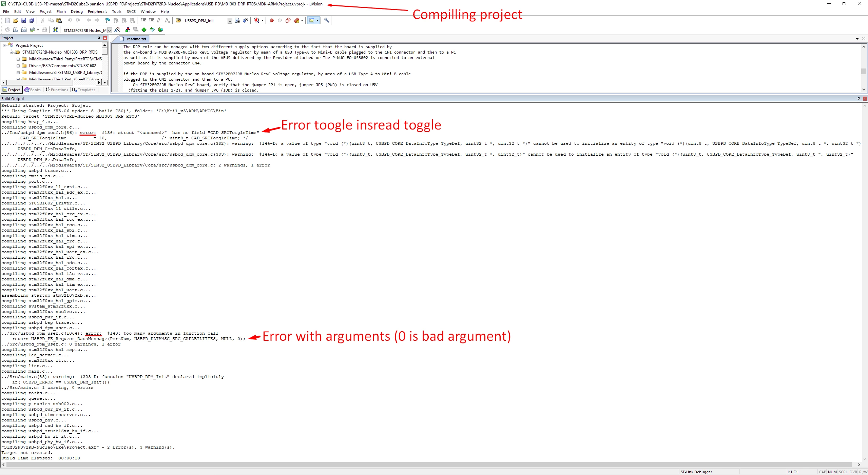Select the readme.txt editor tab
The width and height of the screenshot is (868, 475).
pos(133,39)
